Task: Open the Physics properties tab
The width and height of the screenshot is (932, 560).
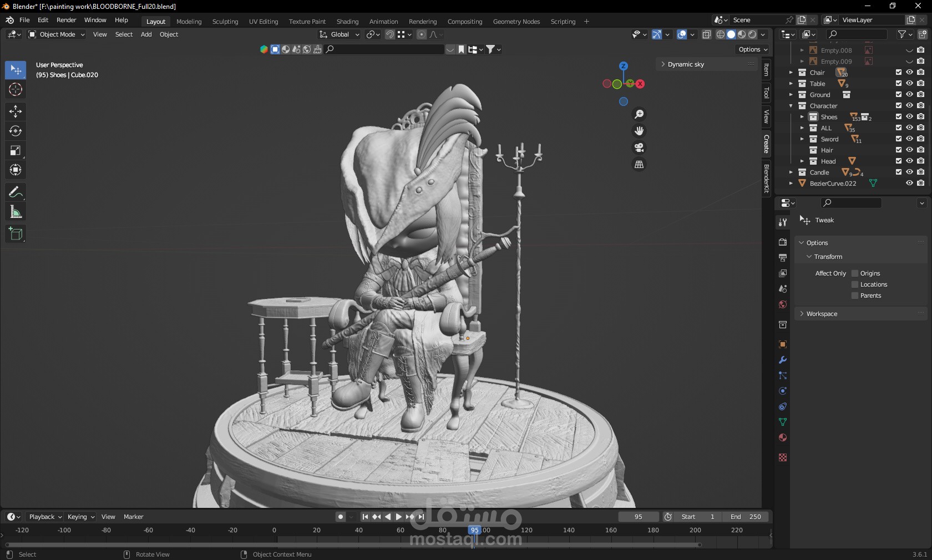Action: pyautogui.click(x=783, y=391)
